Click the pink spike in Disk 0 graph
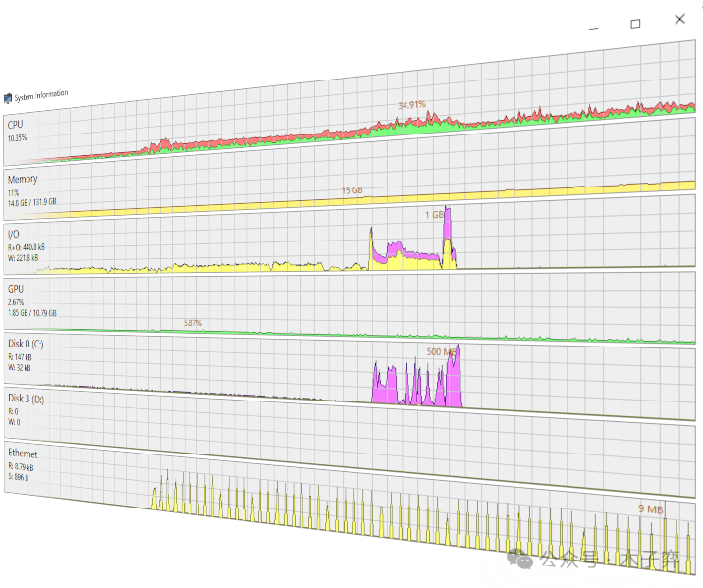703x588 pixels. (454, 381)
